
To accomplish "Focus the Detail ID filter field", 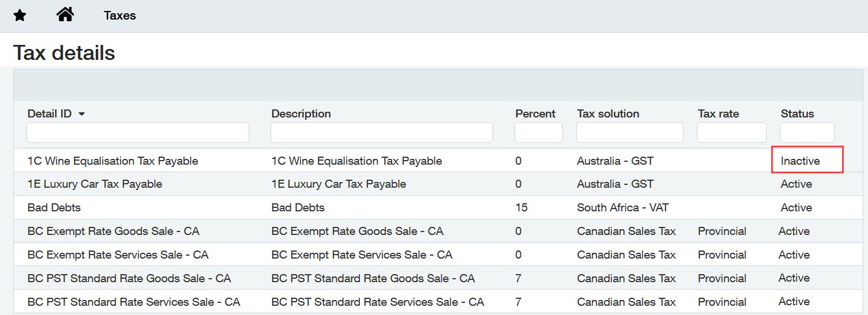I will (x=138, y=132).
